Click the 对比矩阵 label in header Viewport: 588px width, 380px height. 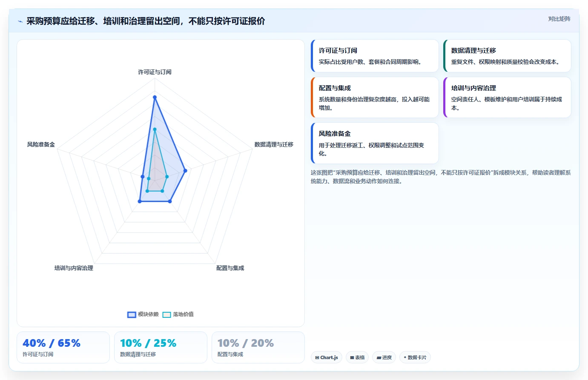point(559,19)
